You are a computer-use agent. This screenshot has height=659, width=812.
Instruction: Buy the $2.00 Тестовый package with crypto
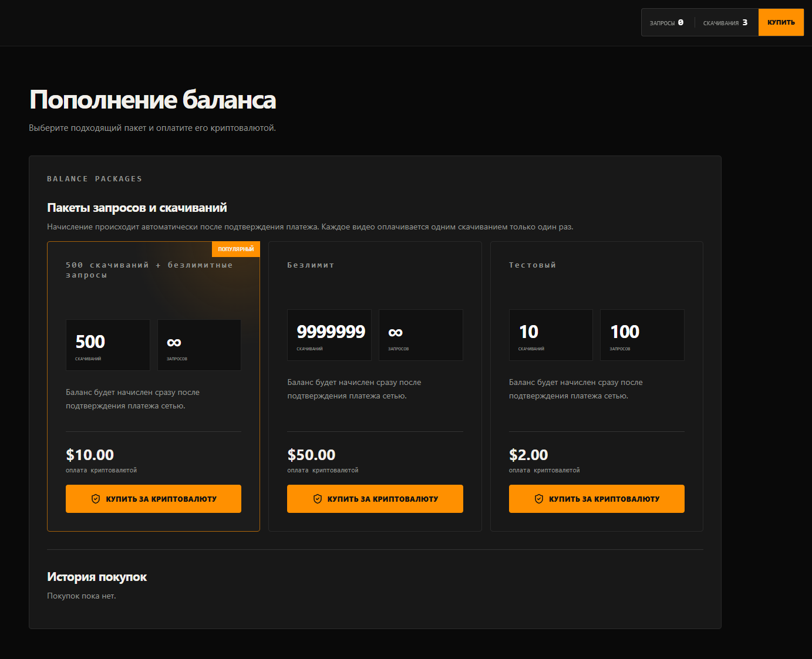point(597,499)
